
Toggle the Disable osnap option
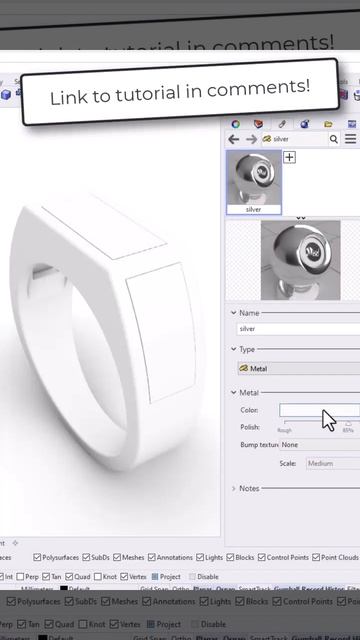click(204, 577)
